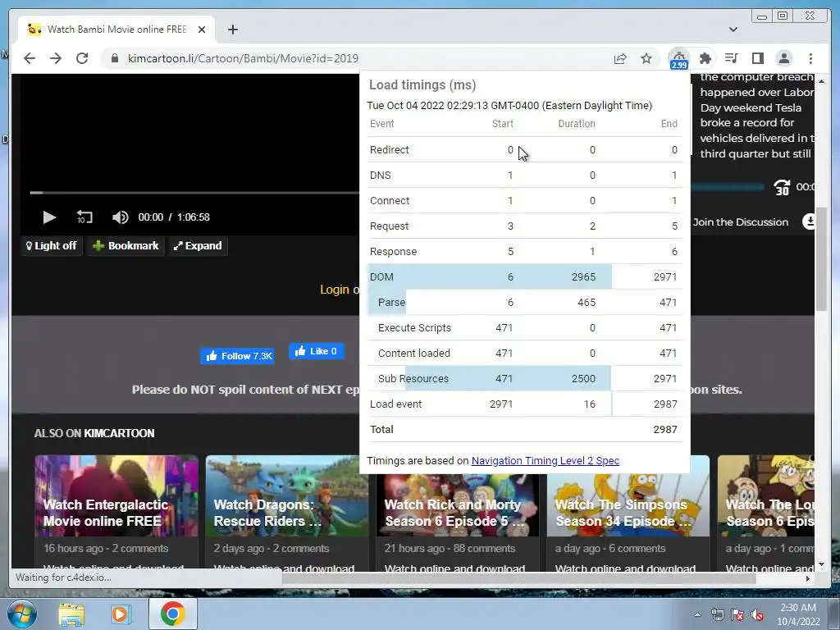Screen dimensions: 840x630
Task: Click the address bar URL
Action: point(243,58)
